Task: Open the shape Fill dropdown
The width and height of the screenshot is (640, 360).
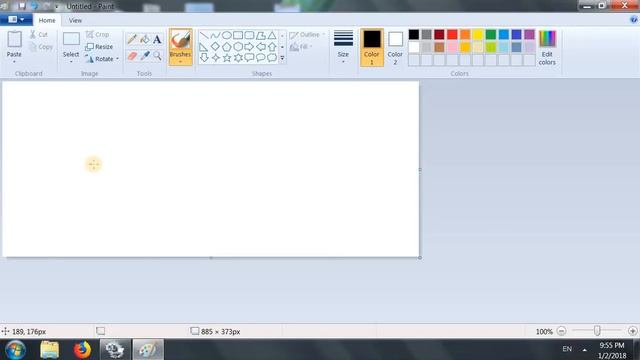Action: click(x=301, y=47)
